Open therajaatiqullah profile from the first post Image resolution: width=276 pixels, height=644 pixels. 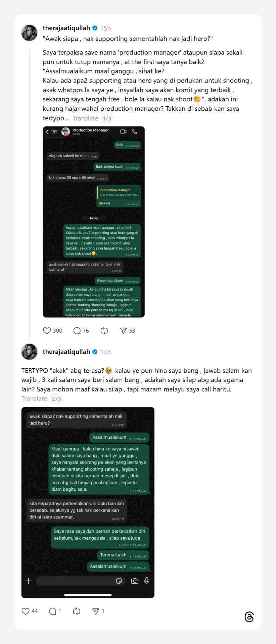click(x=66, y=28)
